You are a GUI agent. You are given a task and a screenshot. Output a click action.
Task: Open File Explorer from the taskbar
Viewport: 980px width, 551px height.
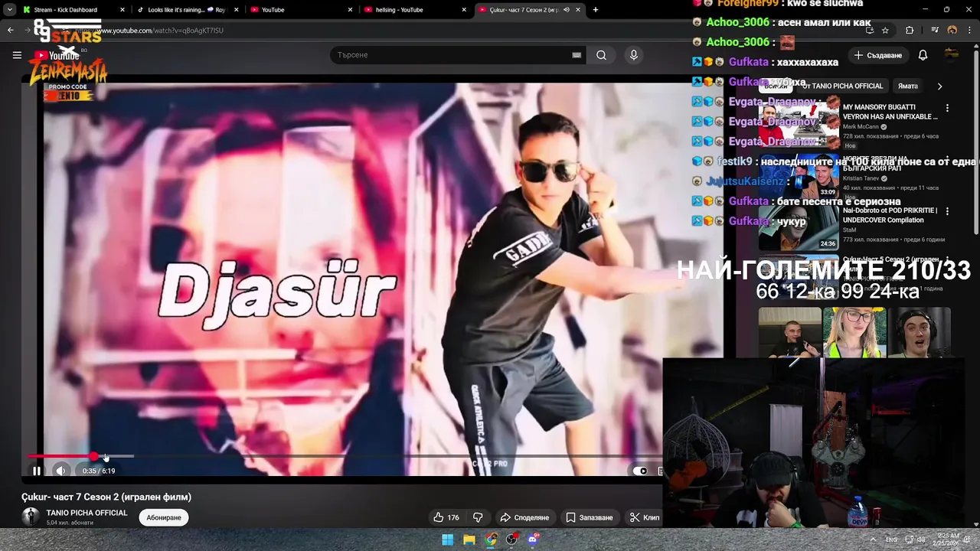click(x=469, y=539)
